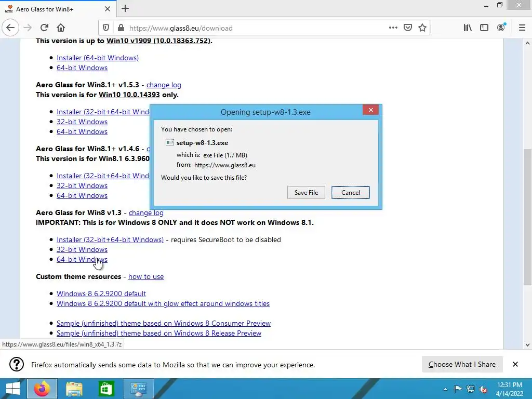Show site security padlock info
532x399 pixels.
(x=121, y=28)
